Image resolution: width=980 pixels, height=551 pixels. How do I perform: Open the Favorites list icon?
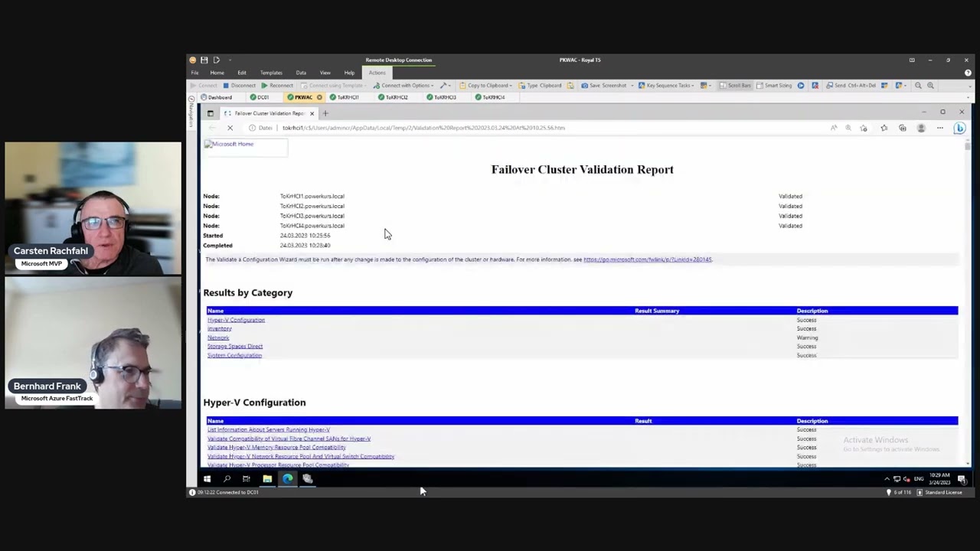pos(884,128)
